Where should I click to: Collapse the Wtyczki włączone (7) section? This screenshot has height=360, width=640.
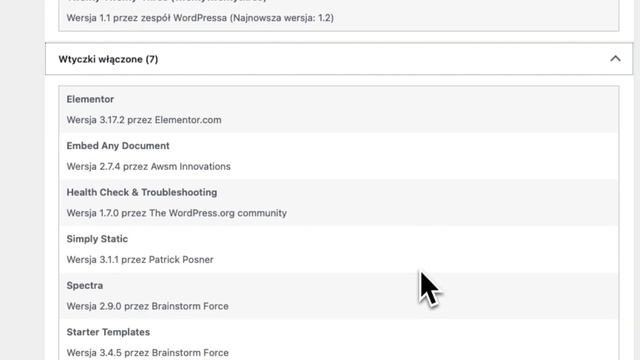click(339, 59)
